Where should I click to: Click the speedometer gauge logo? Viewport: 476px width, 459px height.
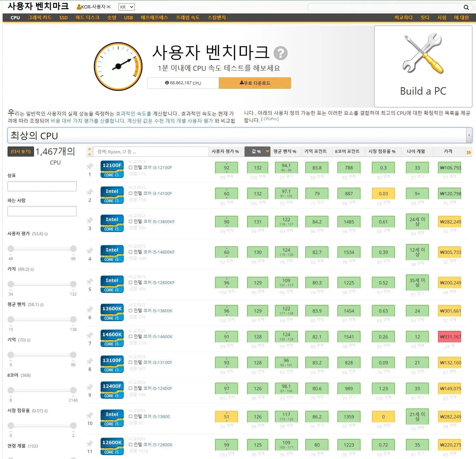tap(118, 67)
